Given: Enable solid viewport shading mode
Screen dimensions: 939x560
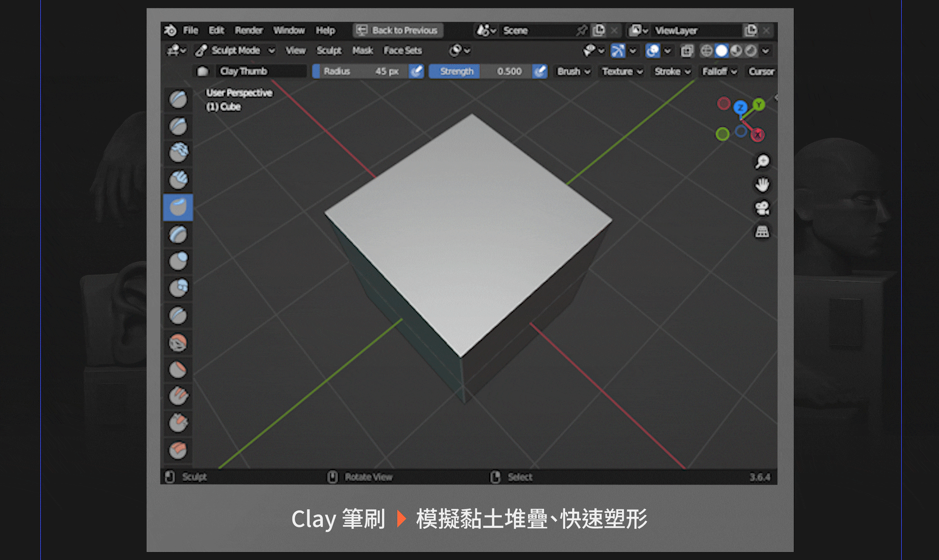Looking at the screenshot, I should pos(721,51).
